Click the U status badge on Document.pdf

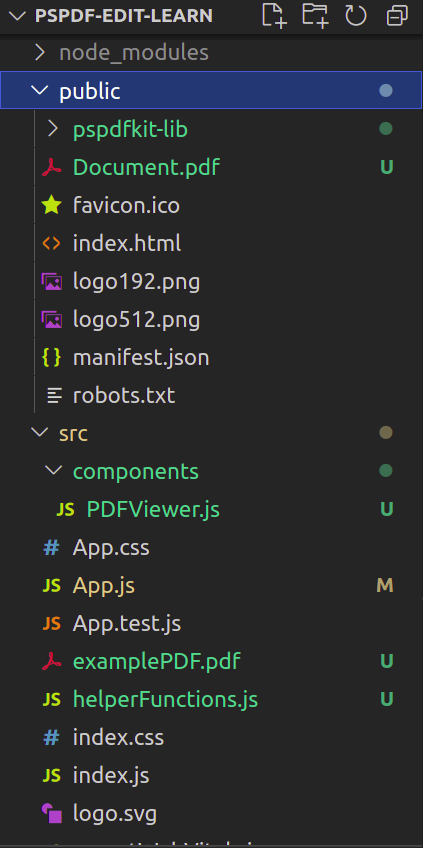(386, 167)
